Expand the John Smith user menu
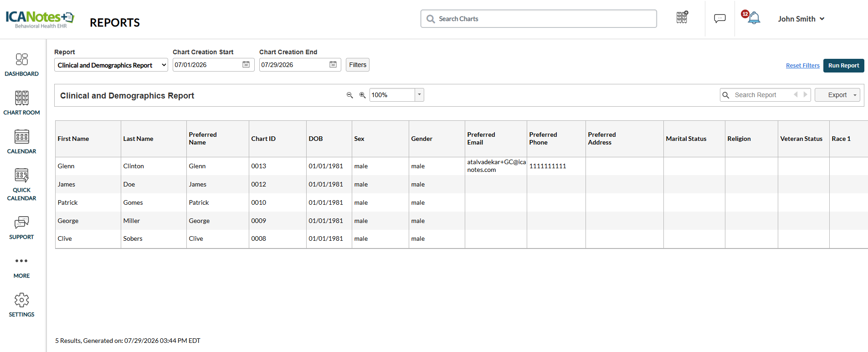This screenshot has width=868, height=352. pos(801,19)
